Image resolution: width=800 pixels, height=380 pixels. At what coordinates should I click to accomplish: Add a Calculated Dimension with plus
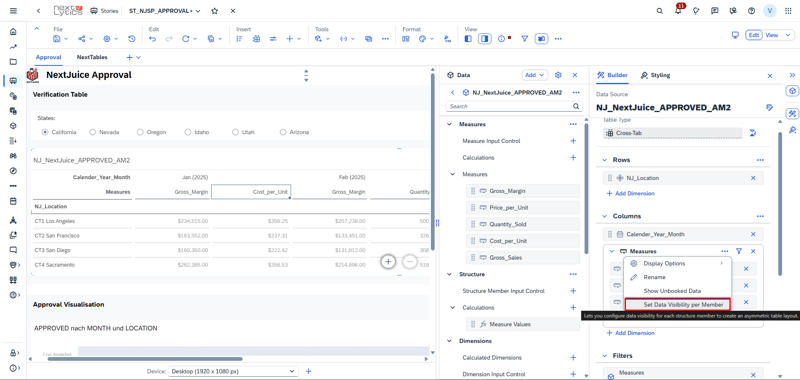(x=573, y=358)
